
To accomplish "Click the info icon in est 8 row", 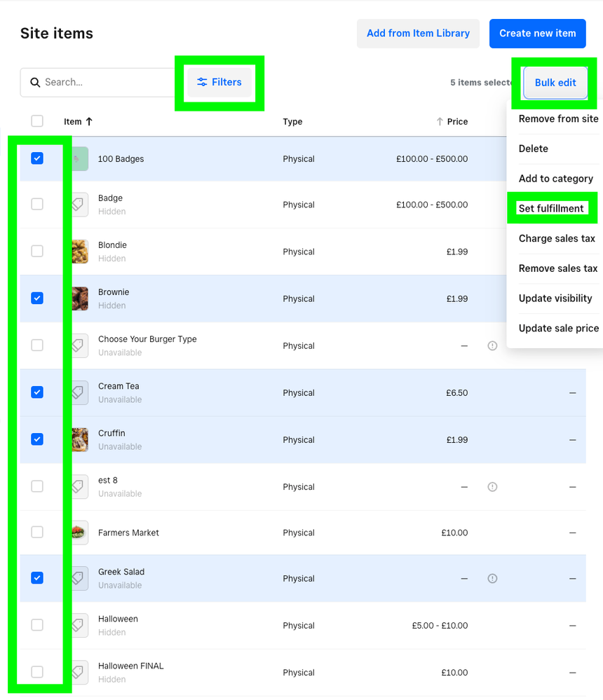I will click(x=492, y=487).
